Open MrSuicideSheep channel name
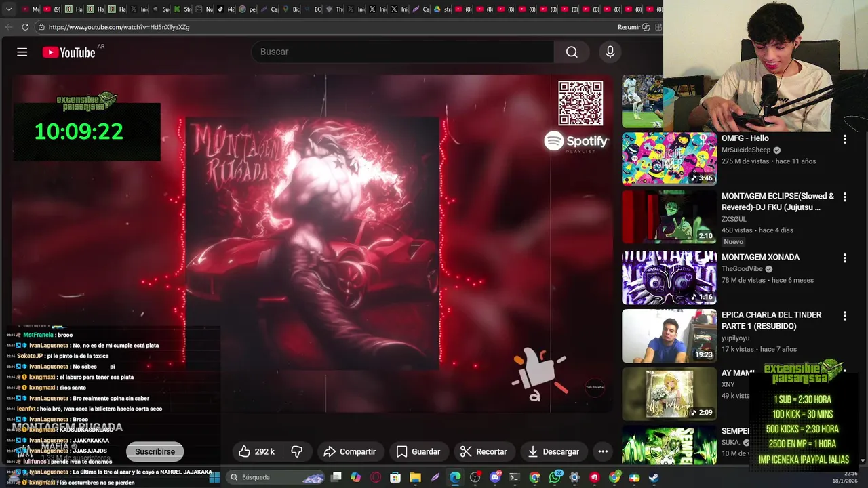 pyautogui.click(x=746, y=150)
